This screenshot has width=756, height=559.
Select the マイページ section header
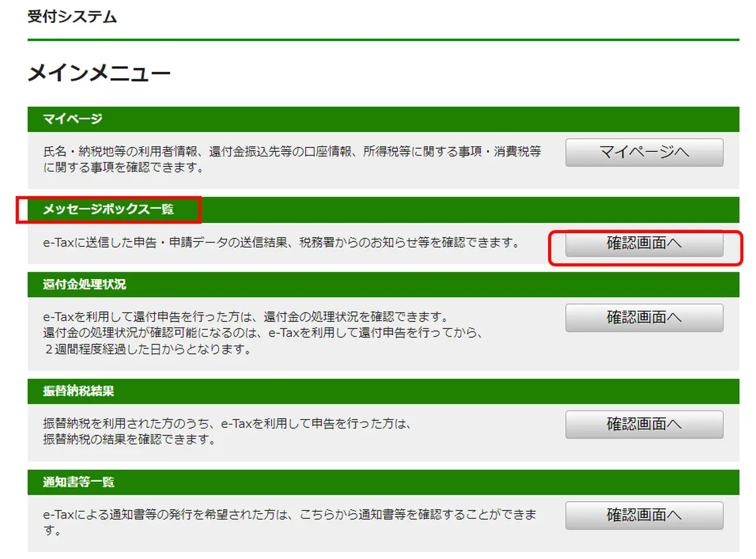pos(72,119)
